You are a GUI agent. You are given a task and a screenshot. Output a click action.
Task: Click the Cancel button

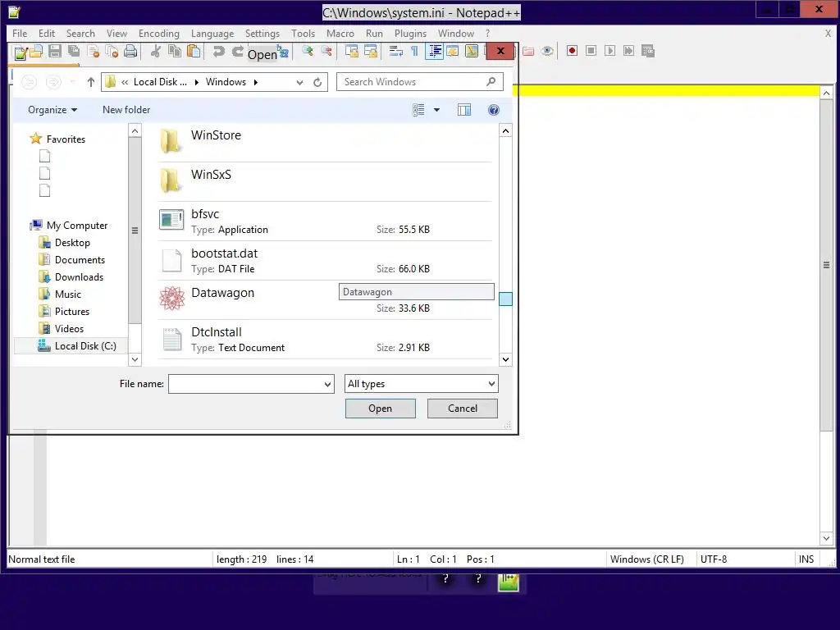463,409
